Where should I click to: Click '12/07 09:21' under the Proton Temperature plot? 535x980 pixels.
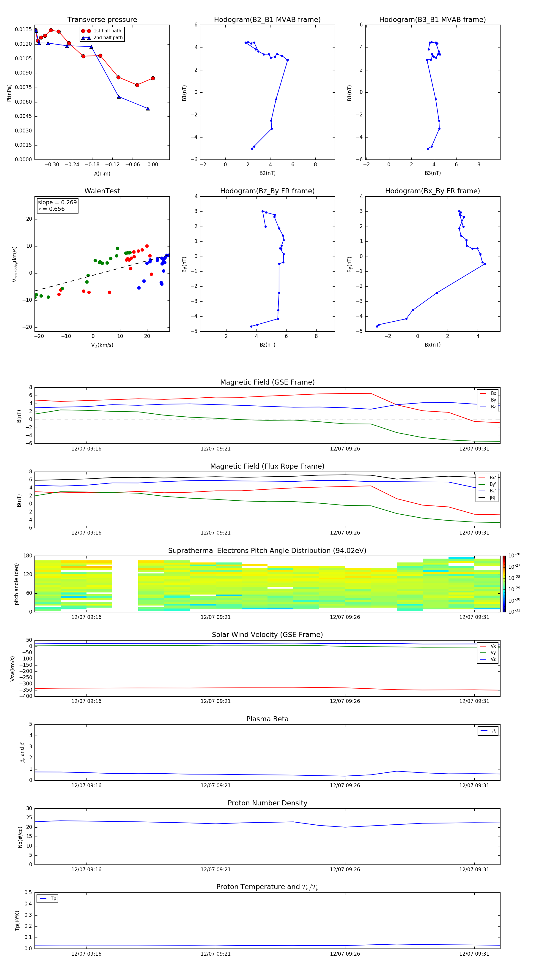pos(215,954)
